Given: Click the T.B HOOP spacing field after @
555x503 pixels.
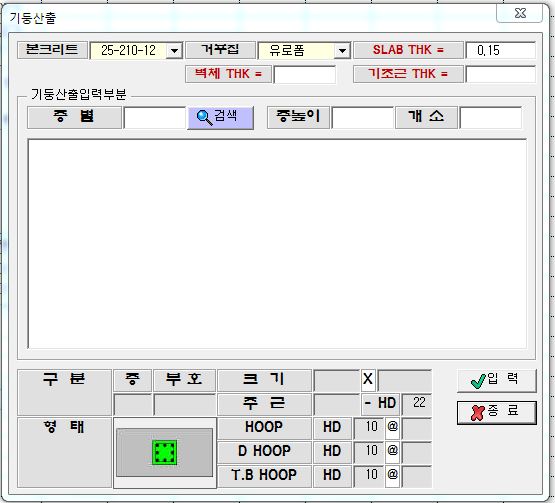Looking at the screenshot, I should [417, 476].
